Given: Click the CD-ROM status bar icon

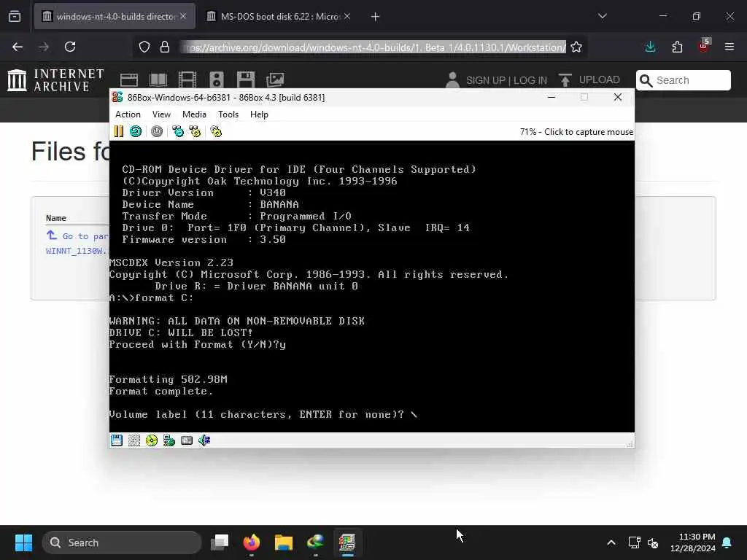Looking at the screenshot, I should pyautogui.click(x=152, y=440).
